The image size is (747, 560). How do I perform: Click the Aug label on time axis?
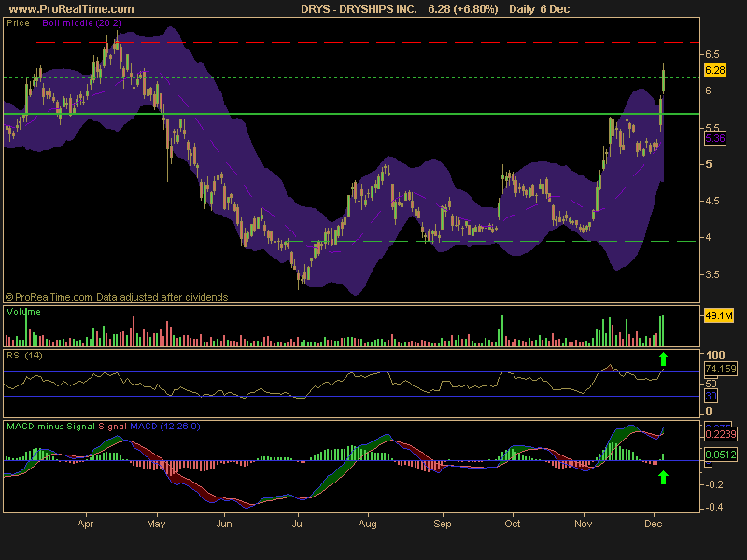click(x=367, y=524)
